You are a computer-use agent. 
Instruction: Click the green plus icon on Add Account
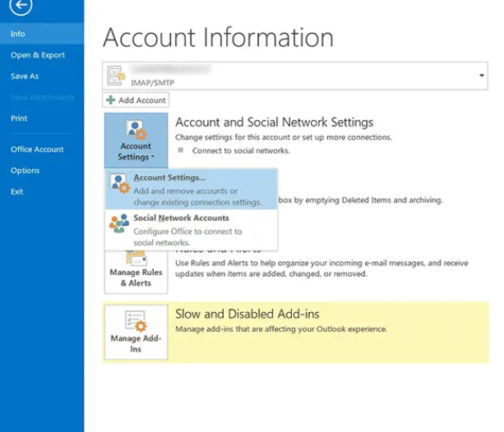[110, 100]
